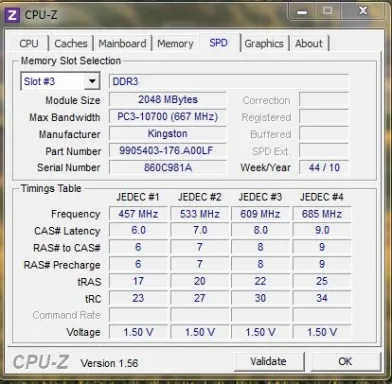This screenshot has height=384, width=392.
Task: Click the JEDEC #3 column header
Action: point(260,197)
